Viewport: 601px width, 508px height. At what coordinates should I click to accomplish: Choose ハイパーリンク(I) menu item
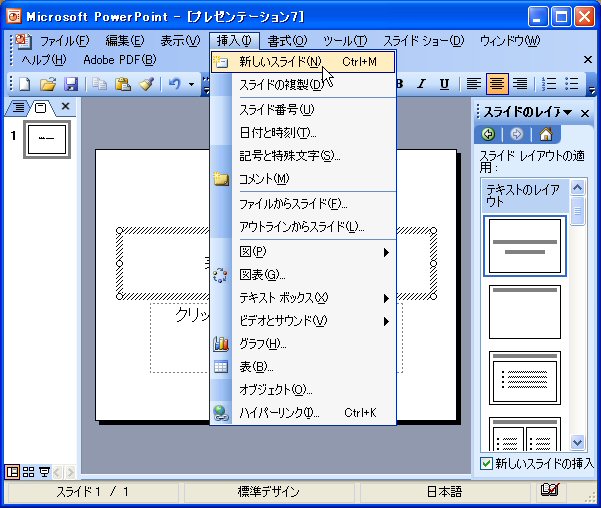click(302, 413)
